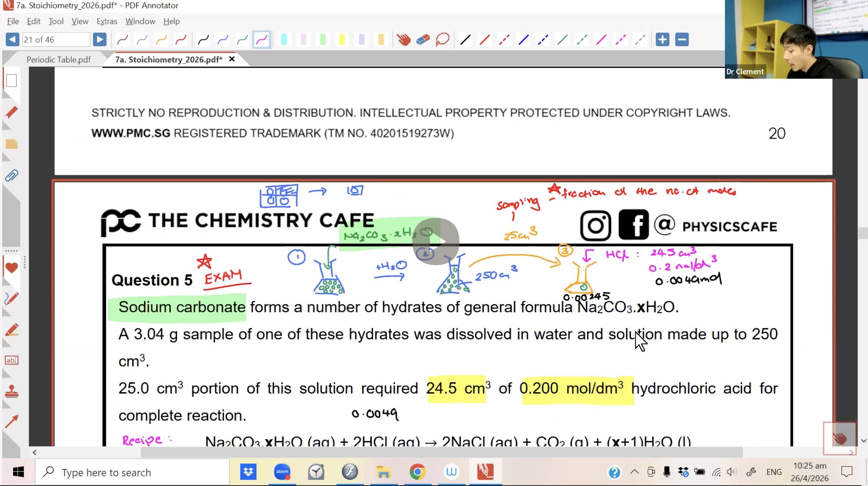The image size is (868, 486).
Task: Open the annotations list sidebar panel
Action: coord(11,112)
